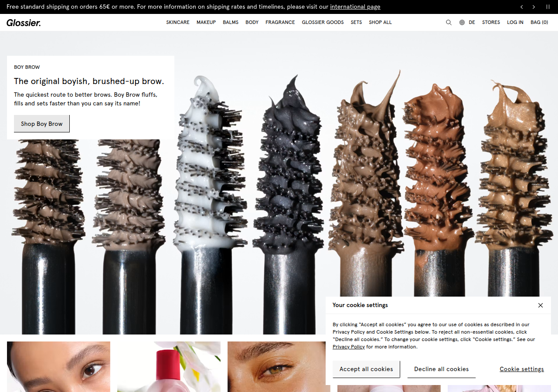Open the Bag (0)

(539, 22)
